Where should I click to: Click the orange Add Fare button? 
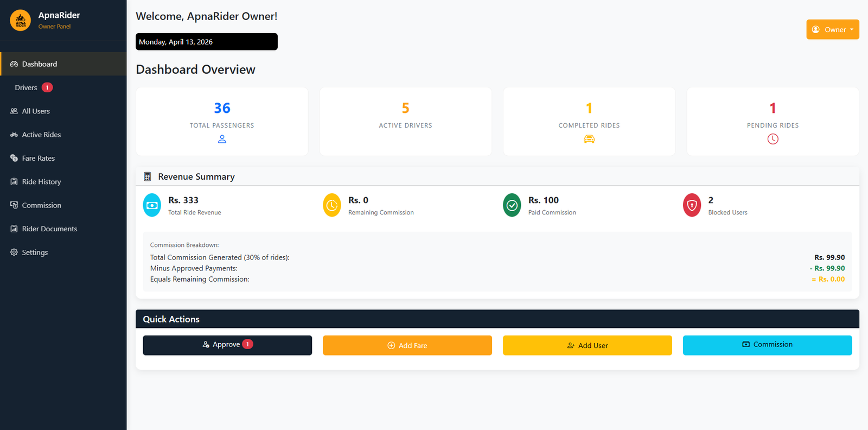pos(407,345)
